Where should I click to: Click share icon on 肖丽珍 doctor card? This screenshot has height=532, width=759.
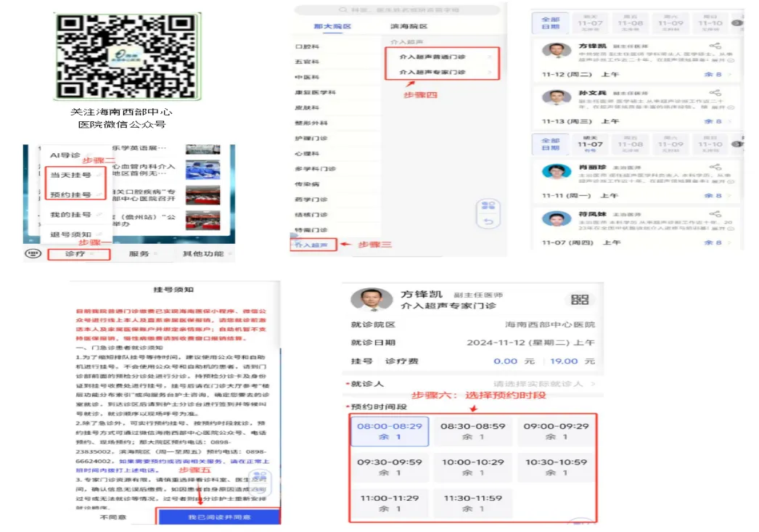coord(715,167)
